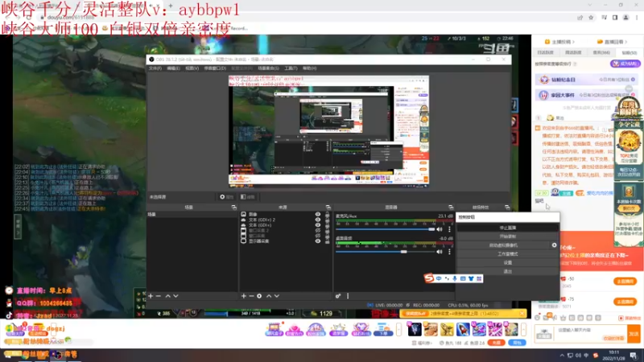Open the OBS 编辑(E) menu
644x362 pixels.
(173, 68)
